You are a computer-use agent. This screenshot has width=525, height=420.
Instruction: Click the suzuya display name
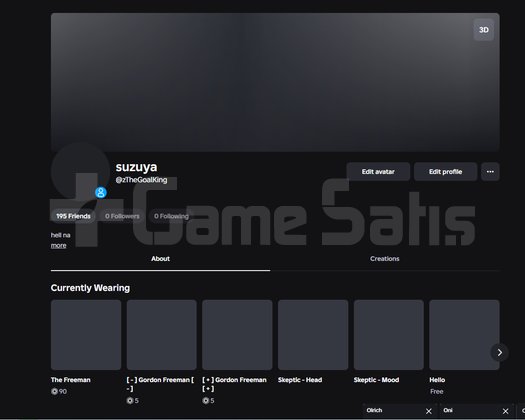coord(136,167)
